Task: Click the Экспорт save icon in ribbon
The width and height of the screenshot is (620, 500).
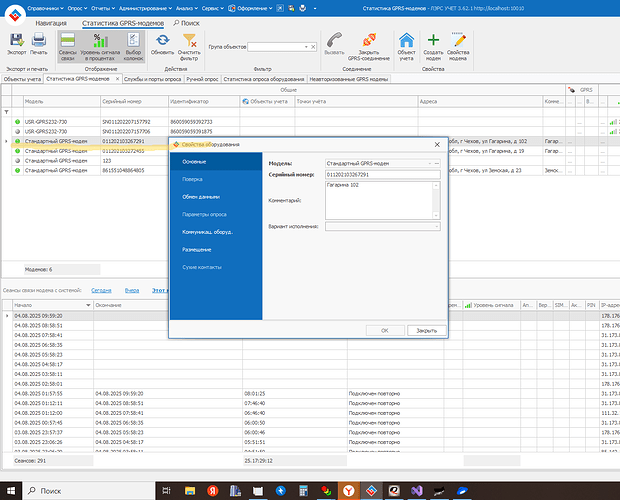Action: [x=17, y=40]
